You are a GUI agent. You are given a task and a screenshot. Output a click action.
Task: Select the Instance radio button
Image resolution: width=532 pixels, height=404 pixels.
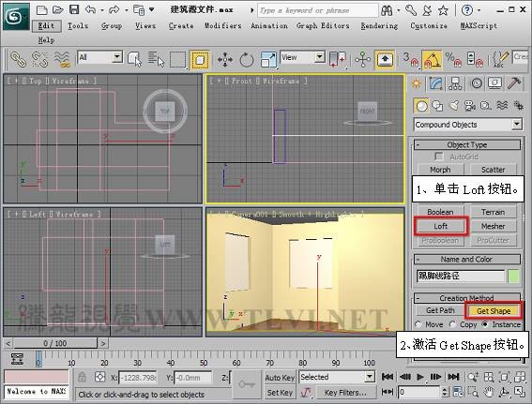coord(485,324)
